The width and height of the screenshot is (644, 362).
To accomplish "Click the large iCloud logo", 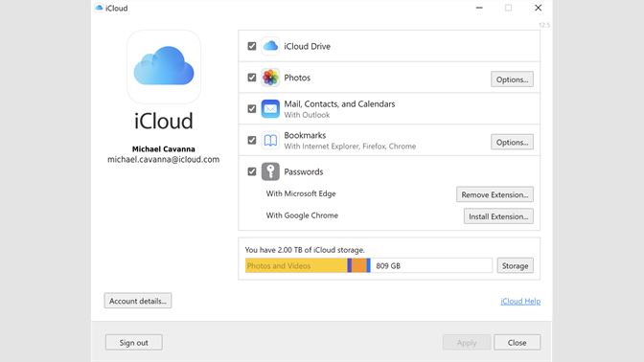I will pyautogui.click(x=164, y=66).
